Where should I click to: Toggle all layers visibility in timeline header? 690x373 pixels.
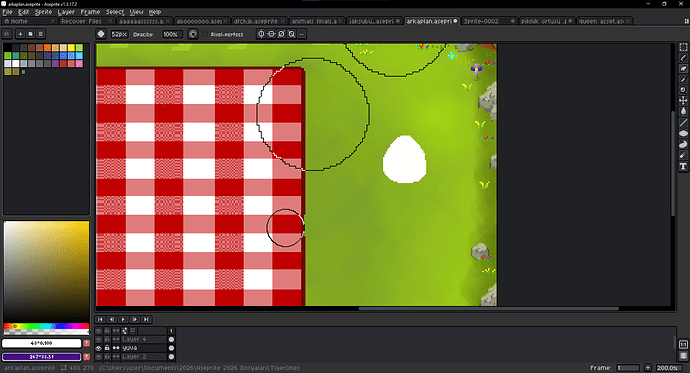[99, 331]
